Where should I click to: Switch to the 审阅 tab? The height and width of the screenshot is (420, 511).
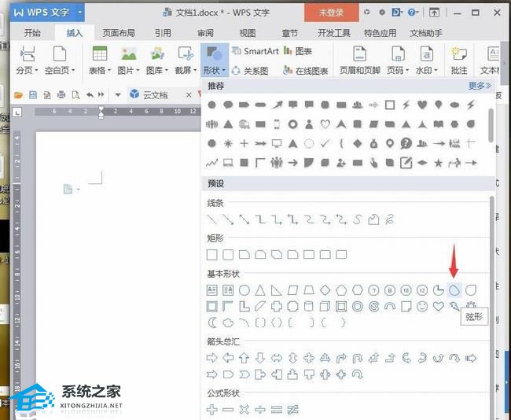tap(205, 33)
